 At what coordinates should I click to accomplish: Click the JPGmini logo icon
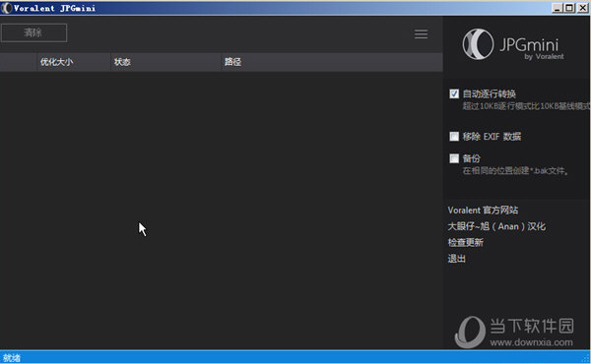[478, 44]
